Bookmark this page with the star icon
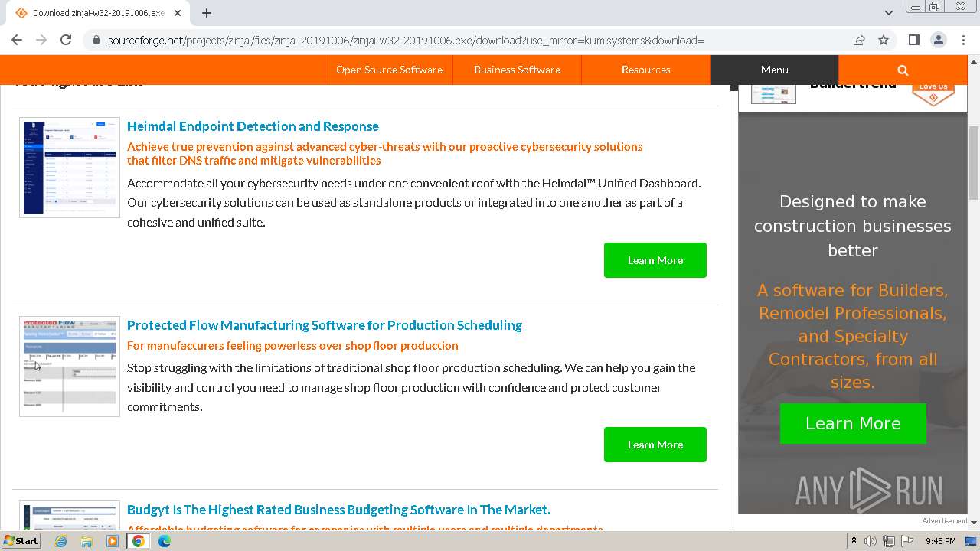Image resolution: width=980 pixels, height=551 pixels. click(884, 40)
